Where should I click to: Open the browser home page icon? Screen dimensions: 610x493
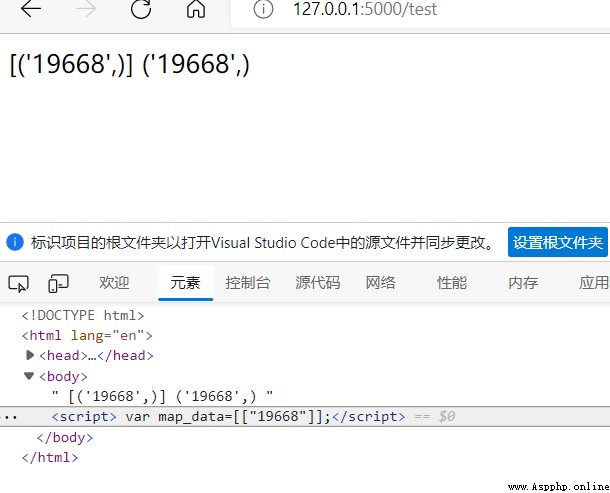tap(196, 9)
